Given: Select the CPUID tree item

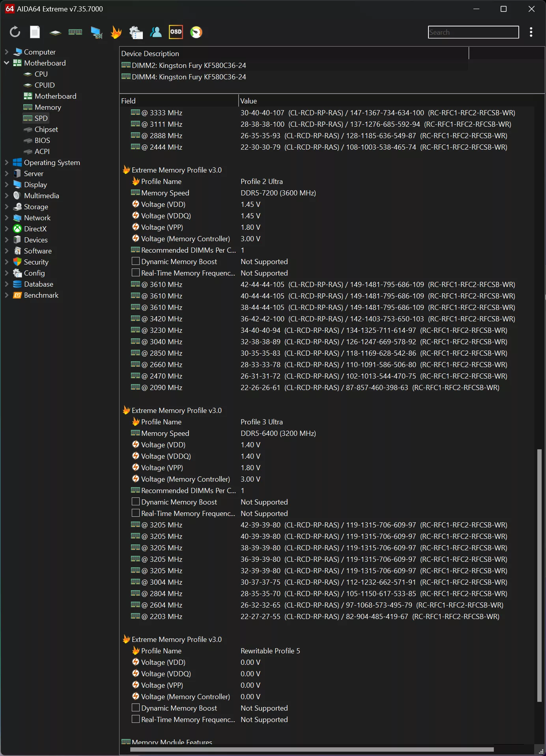Looking at the screenshot, I should tap(45, 85).
